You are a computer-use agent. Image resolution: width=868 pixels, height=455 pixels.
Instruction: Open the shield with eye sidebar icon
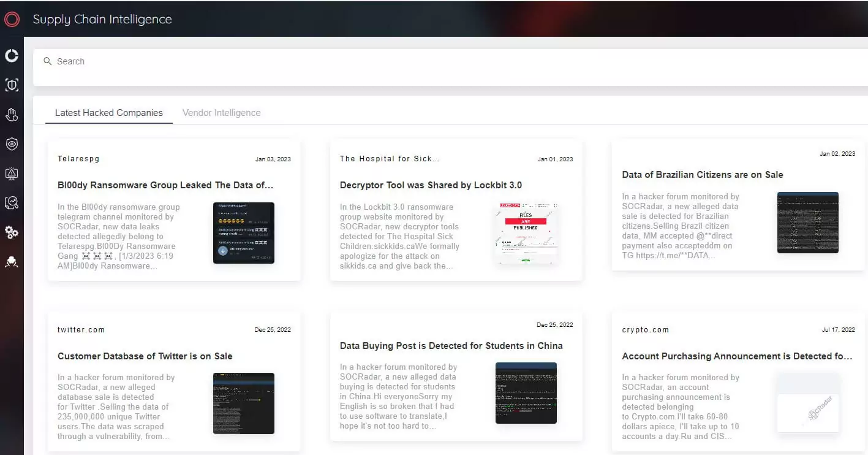12,144
